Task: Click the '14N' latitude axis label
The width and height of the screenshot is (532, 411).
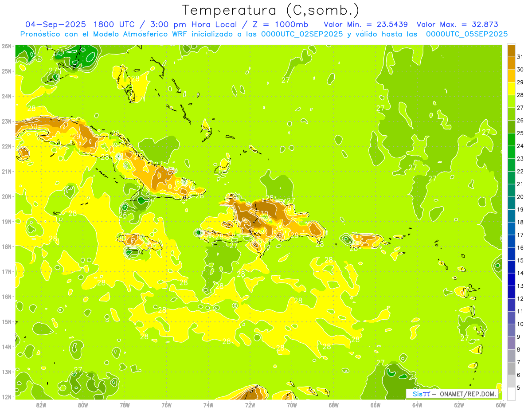Action: [x=7, y=347]
